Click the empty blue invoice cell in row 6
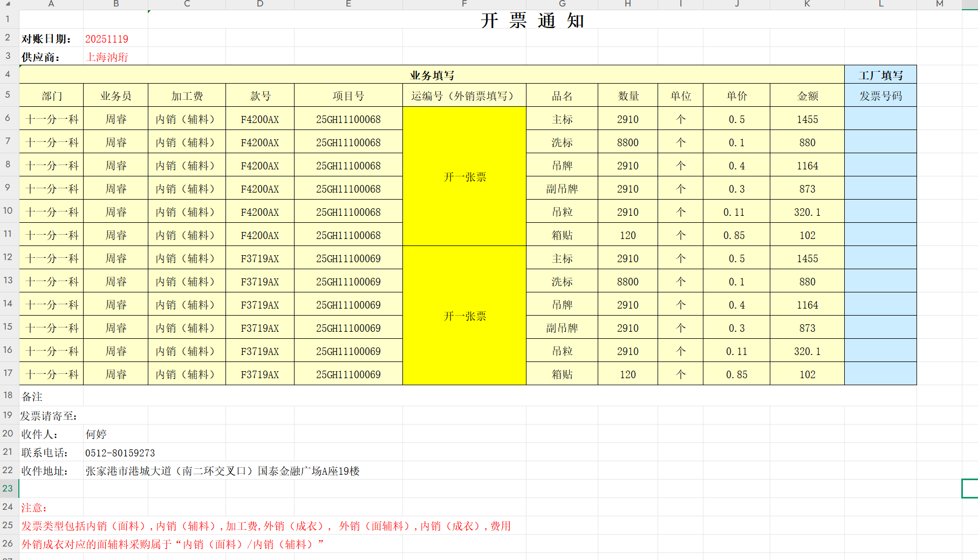Image resolution: width=978 pixels, height=560 pixels. [880, 119]
